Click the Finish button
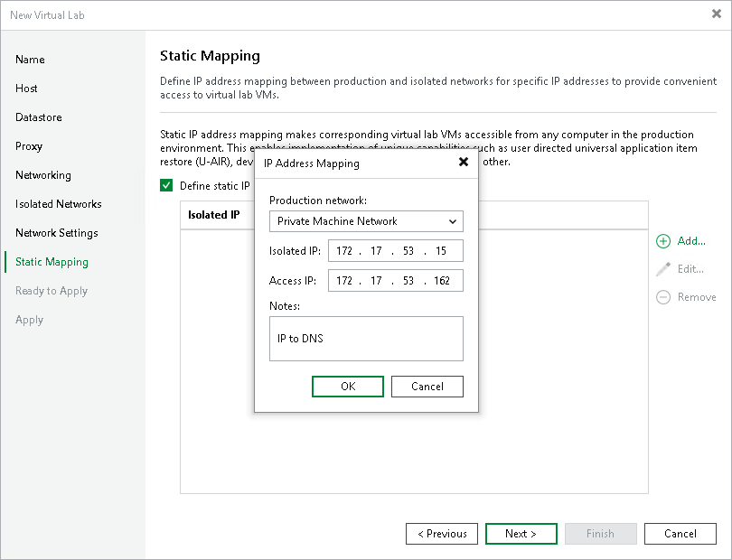732x560 pixels. [600, 534]
